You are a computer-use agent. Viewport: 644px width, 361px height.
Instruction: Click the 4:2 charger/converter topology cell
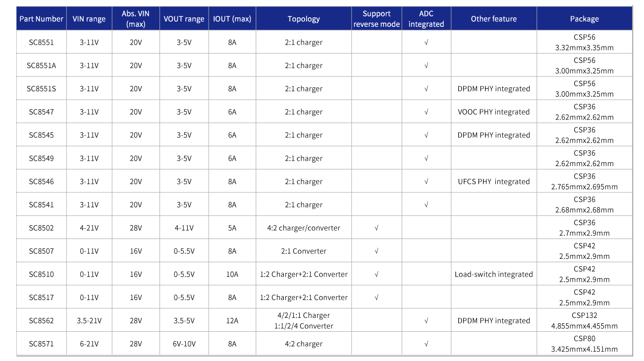(x=304, y=228)
